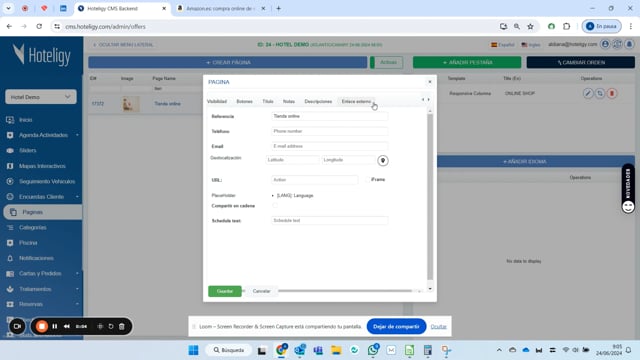This screenshot has height=360, width=640.
Task: Open Piscina in the sidebar
Action: (x=28, y=243)
